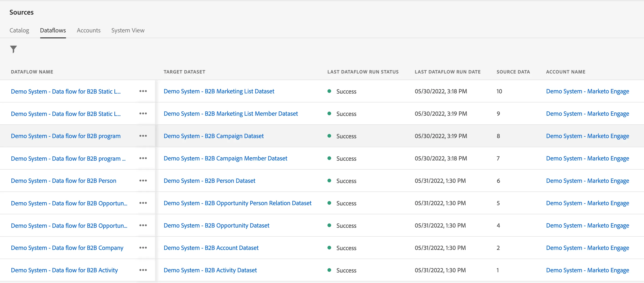
Task: Open more options for B2B program dataflow
Action: 143,136
